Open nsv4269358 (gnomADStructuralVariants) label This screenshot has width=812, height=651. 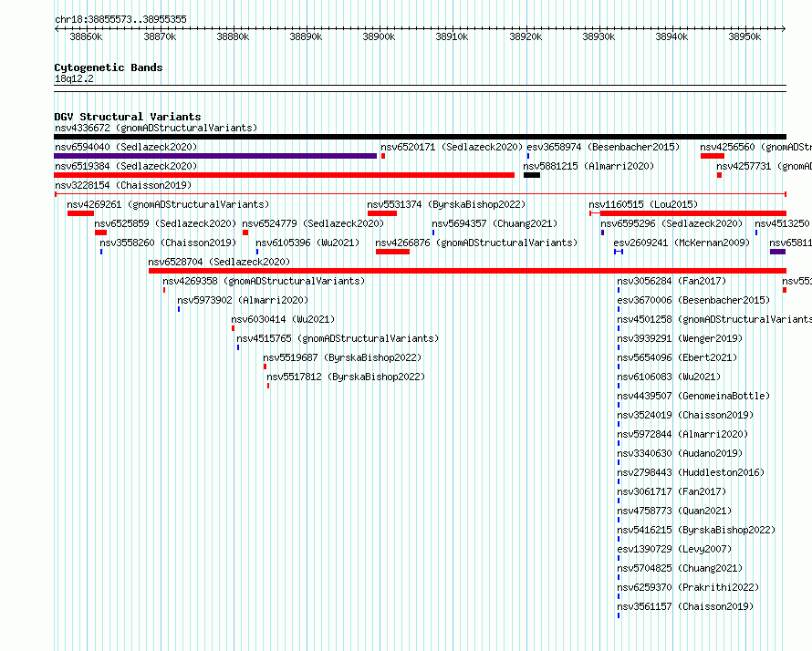pos(264,281)
